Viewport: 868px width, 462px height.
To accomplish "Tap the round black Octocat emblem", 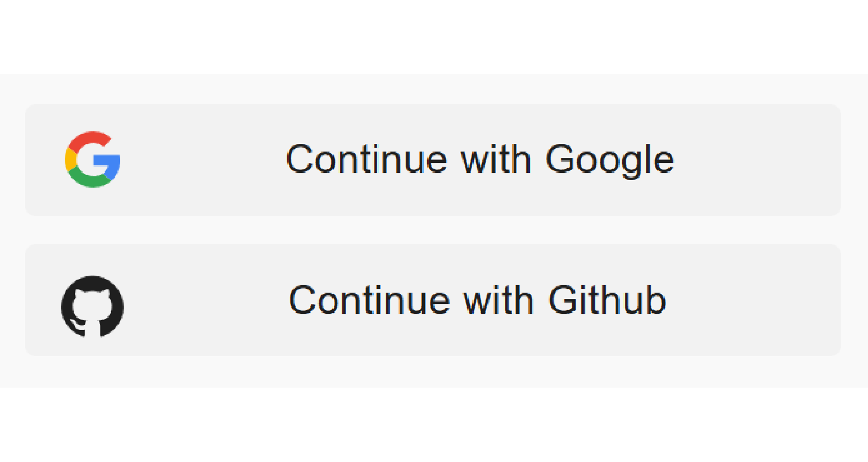I will 93,306.
